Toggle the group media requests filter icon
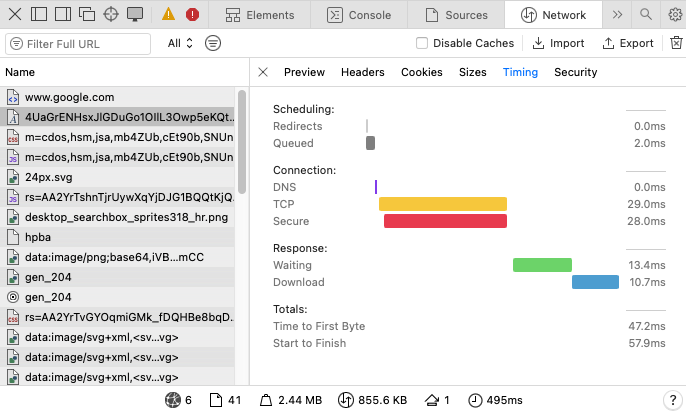Viewport: 686px width, 412px height. pyautogui.click(x=213, y=43)
